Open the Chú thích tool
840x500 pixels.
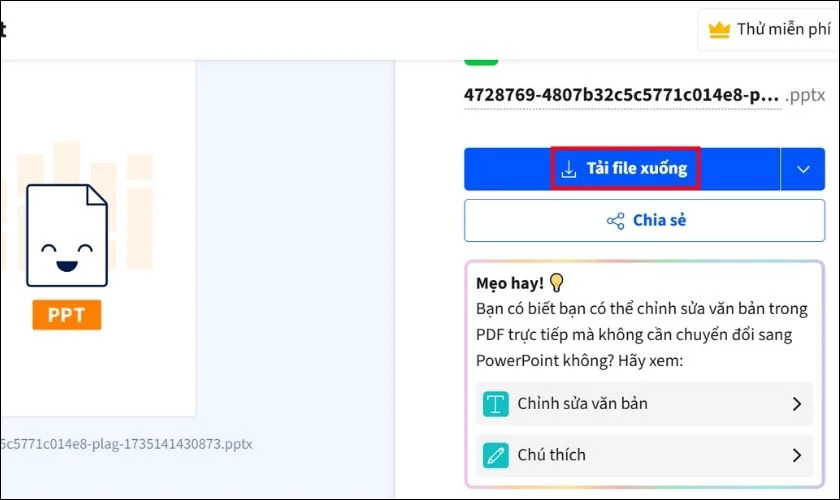[551, 455]
